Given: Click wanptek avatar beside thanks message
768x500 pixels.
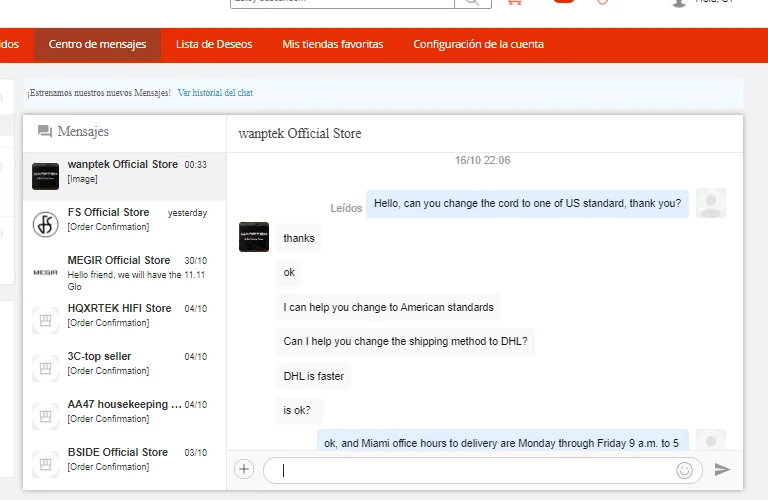Looking at the screenshot, I should click(x=254, y=237).
